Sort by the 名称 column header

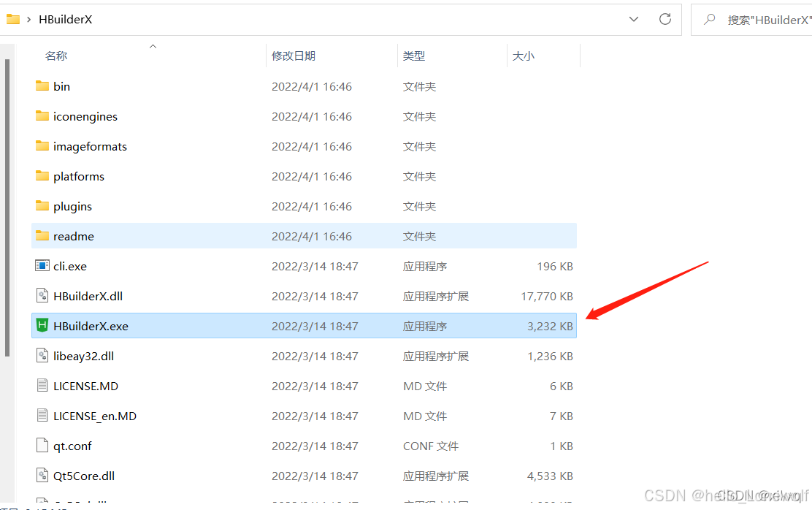[56, 56]
